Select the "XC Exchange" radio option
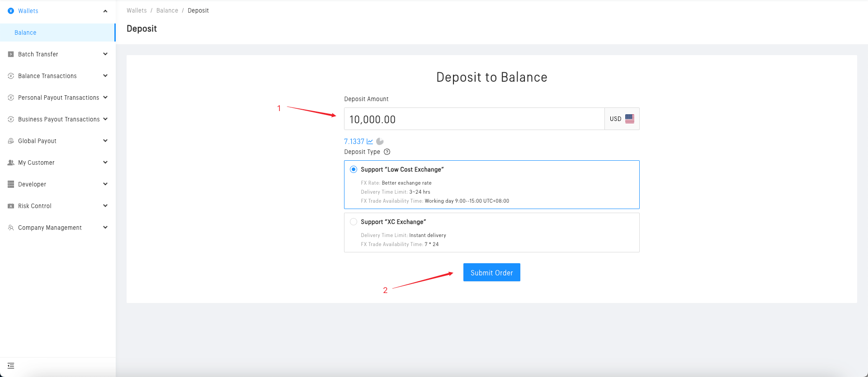 pos(354,222)
